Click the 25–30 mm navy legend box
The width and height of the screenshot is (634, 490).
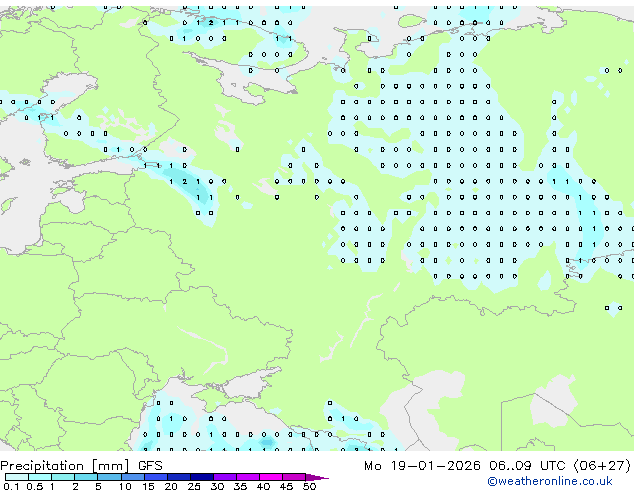pos(202,477)
